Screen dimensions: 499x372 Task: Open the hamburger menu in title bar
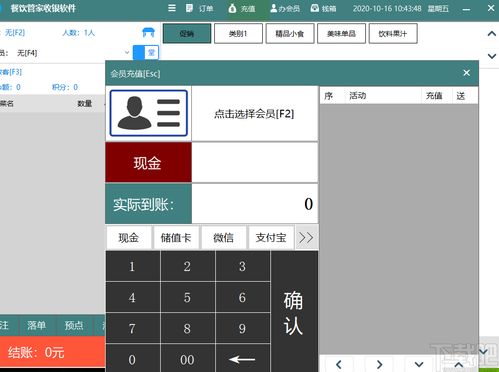[x=172, y=8]
